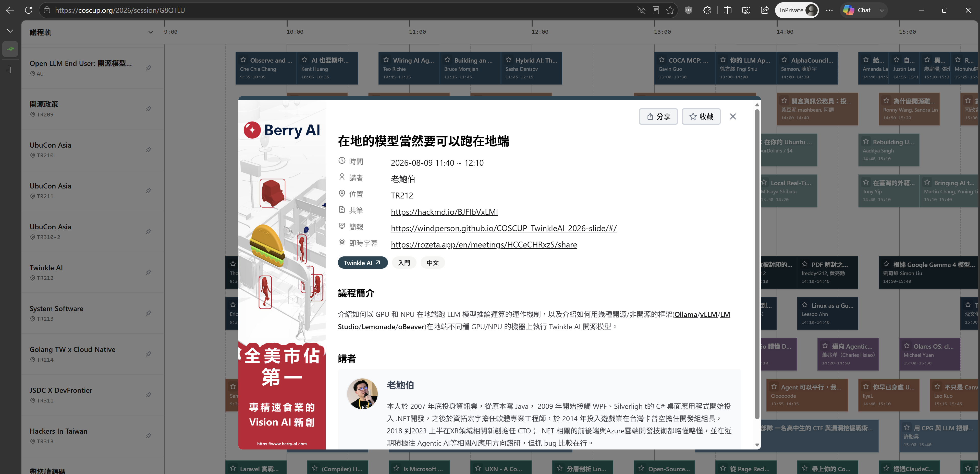The width and height of the screenshot is (980, 474).
Task: Open the hackmd.io 共筆 link
Action: click(x=444, y=212)
